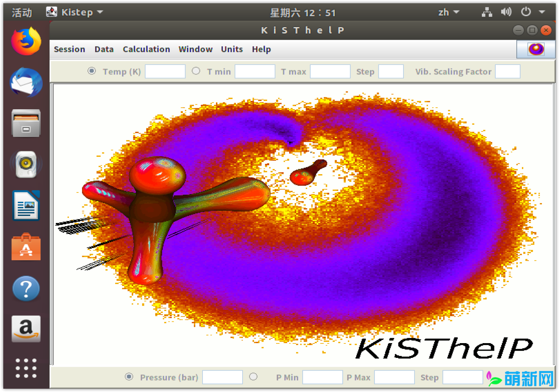559x392 pixels.
Task: Open the Help menu
Action: click(261, 49)
